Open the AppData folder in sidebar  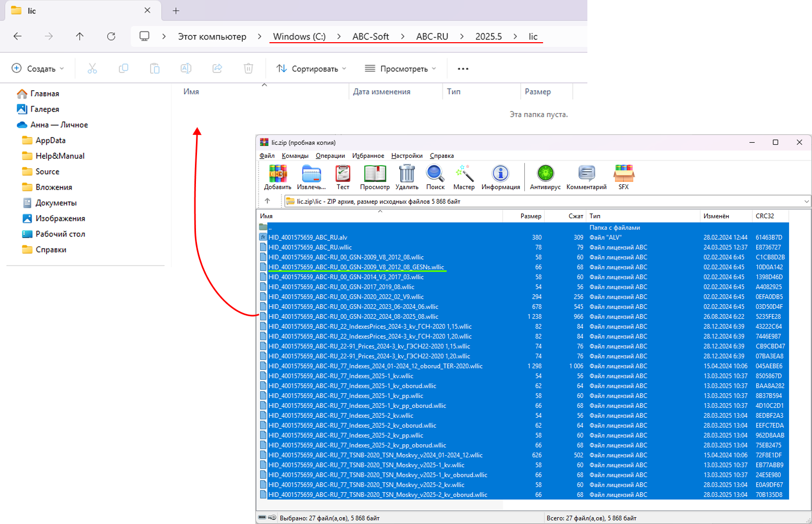pos(44,141)
